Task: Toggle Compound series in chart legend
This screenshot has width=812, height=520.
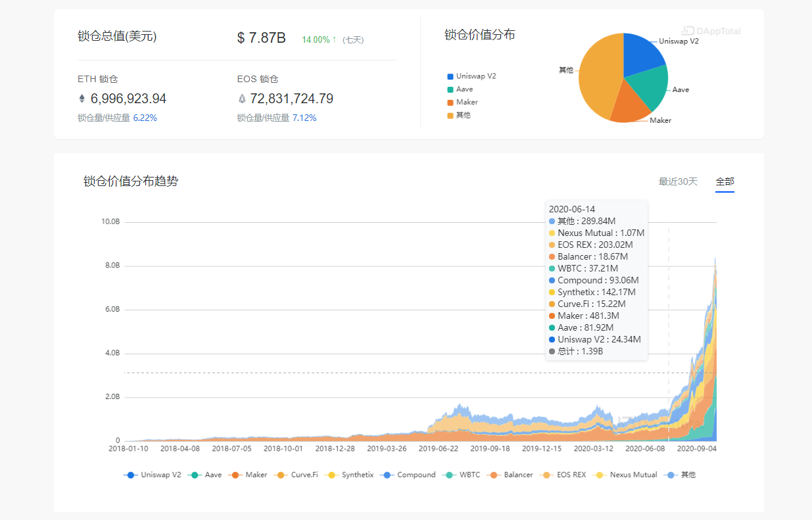Action: (408, 475)
